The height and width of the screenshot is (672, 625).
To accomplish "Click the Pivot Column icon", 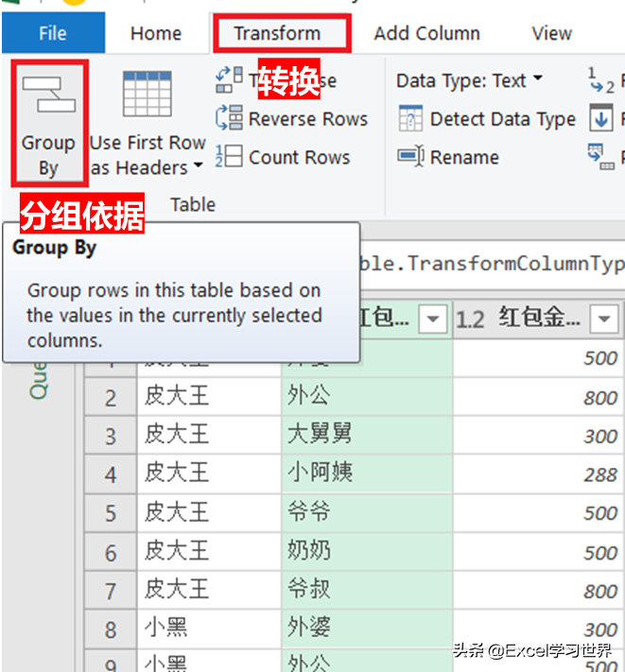I will [x=601, y=157].
